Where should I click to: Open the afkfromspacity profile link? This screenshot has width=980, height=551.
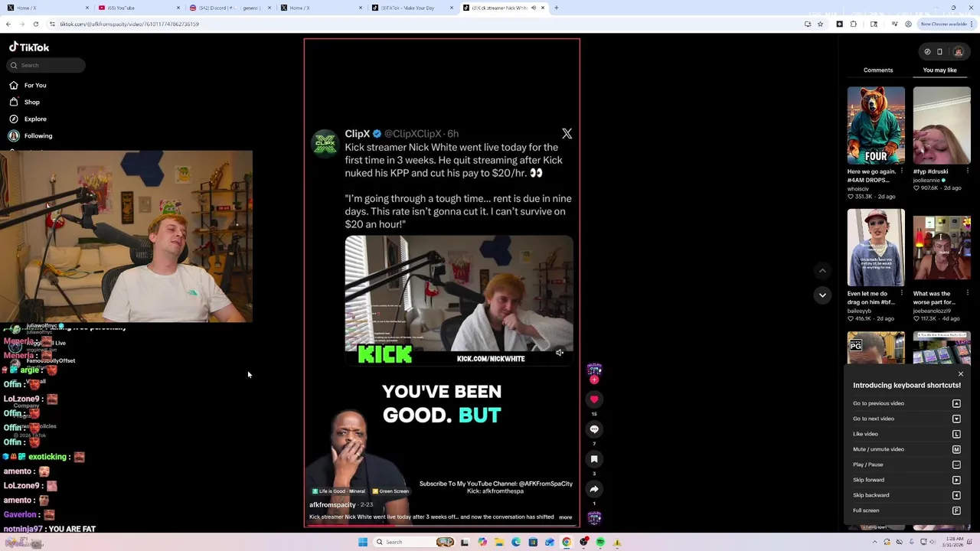pyautogui.click(x=332, y=505)
